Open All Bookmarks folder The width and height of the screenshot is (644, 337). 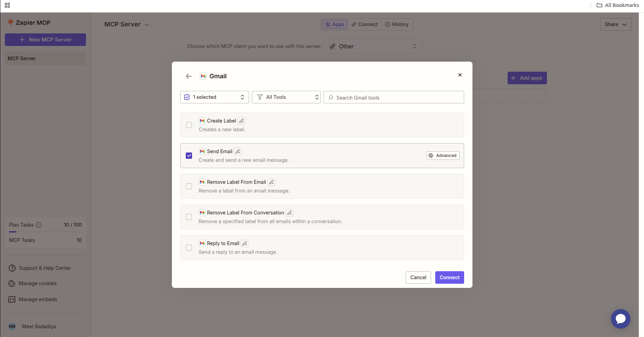(x=618, y=5)
